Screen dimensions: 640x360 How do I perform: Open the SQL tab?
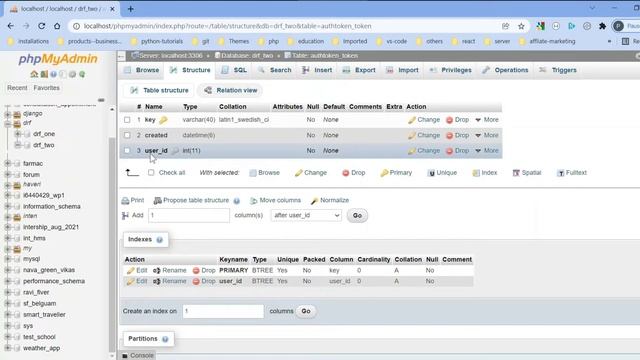click(x=234, y=70)
